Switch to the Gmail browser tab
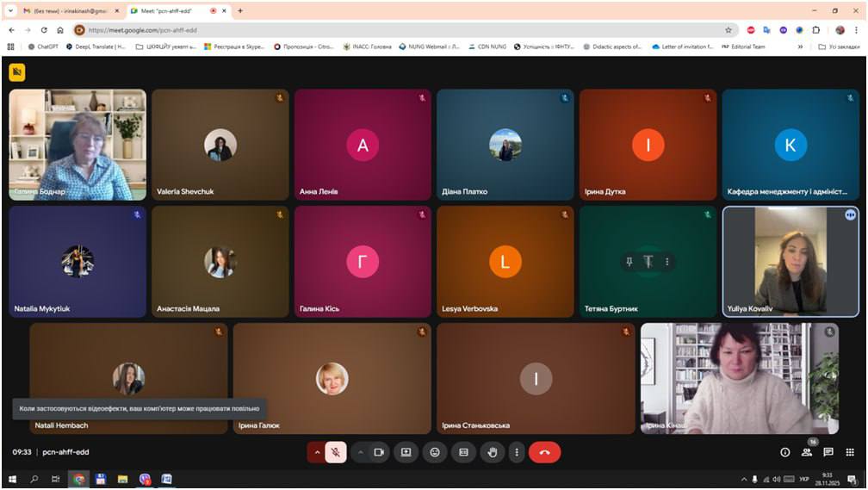This screenshot has width=868, height=490. click(65, 10)
